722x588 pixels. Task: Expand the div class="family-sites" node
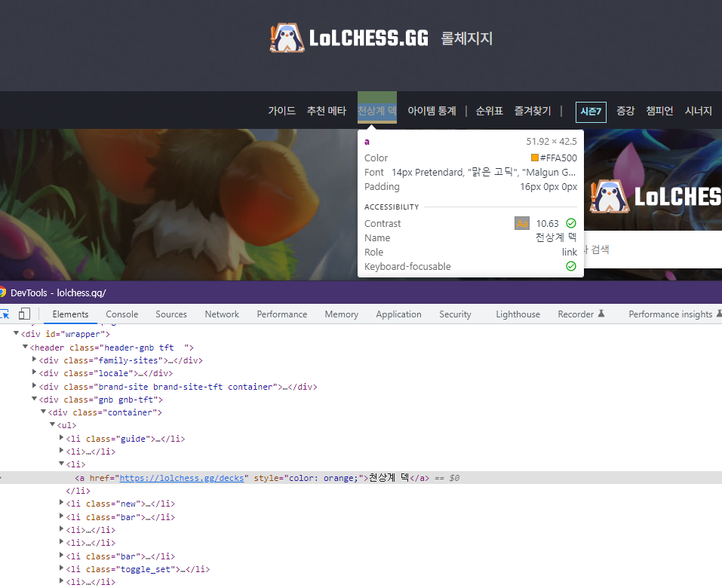(x=34, y=359)
